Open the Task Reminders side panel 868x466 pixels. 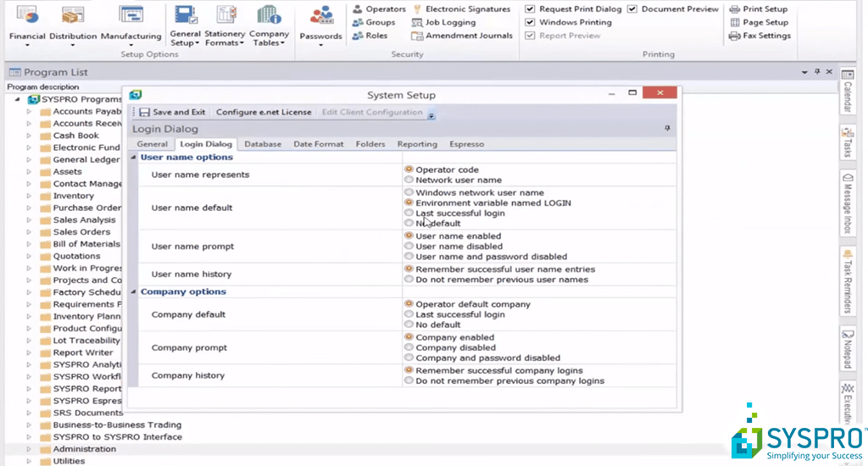(x=848, y=282)
